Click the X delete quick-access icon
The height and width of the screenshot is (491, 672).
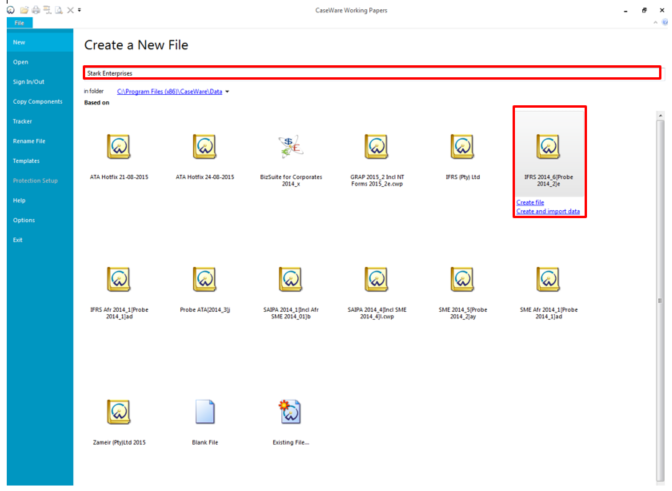(70, 10)
